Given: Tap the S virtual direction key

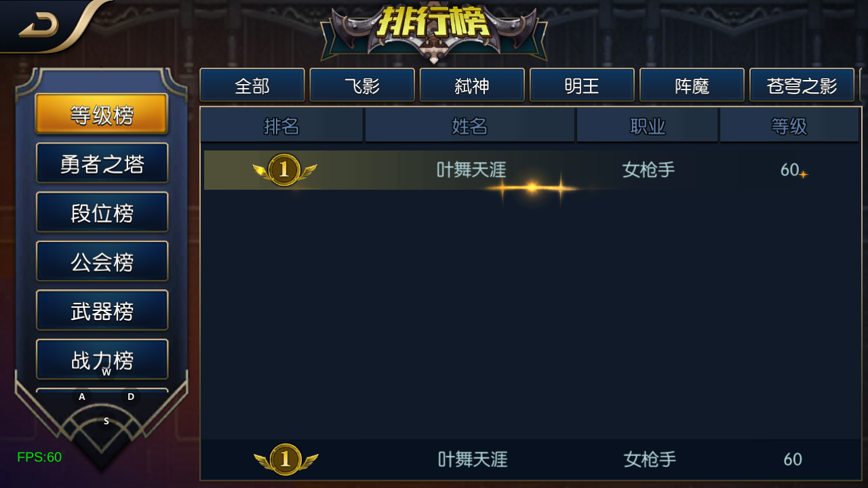Looking at the screenshot, I should tap(106, 421).
